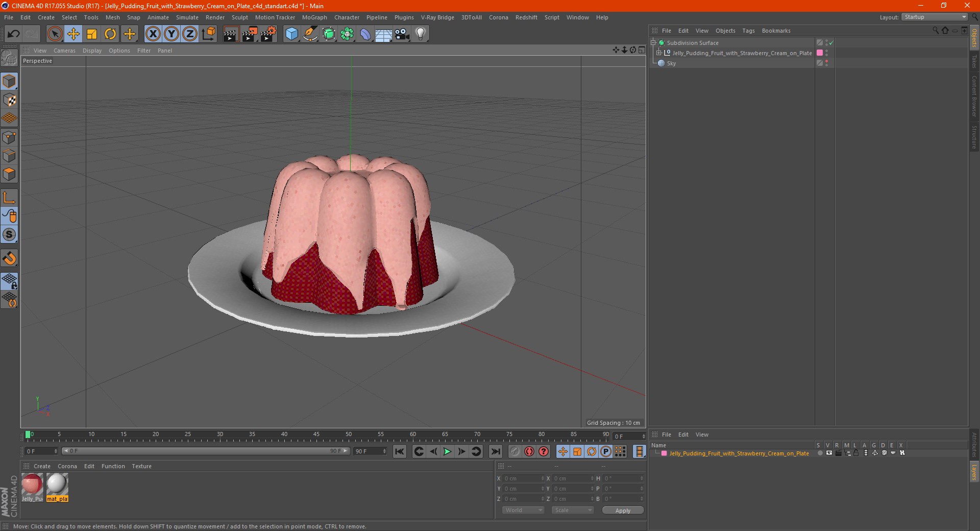Enable Axis tool on left sidebar
This screenshot has width=980, height=531.
click(x=10, y=198)
